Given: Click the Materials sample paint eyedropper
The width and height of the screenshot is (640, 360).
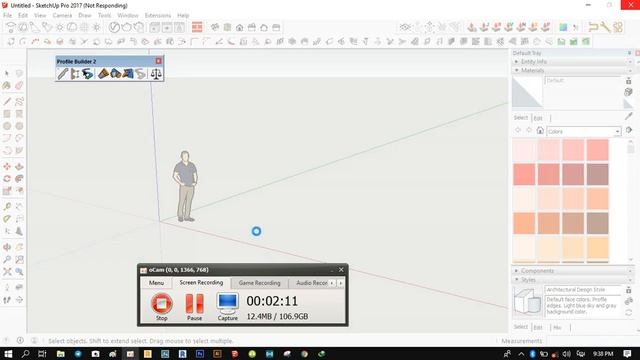Looking at the screenshot, I should (629, 116).
